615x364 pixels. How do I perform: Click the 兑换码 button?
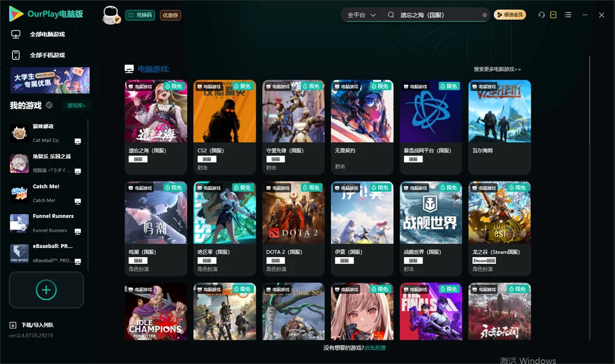click(x=140, y=15)
